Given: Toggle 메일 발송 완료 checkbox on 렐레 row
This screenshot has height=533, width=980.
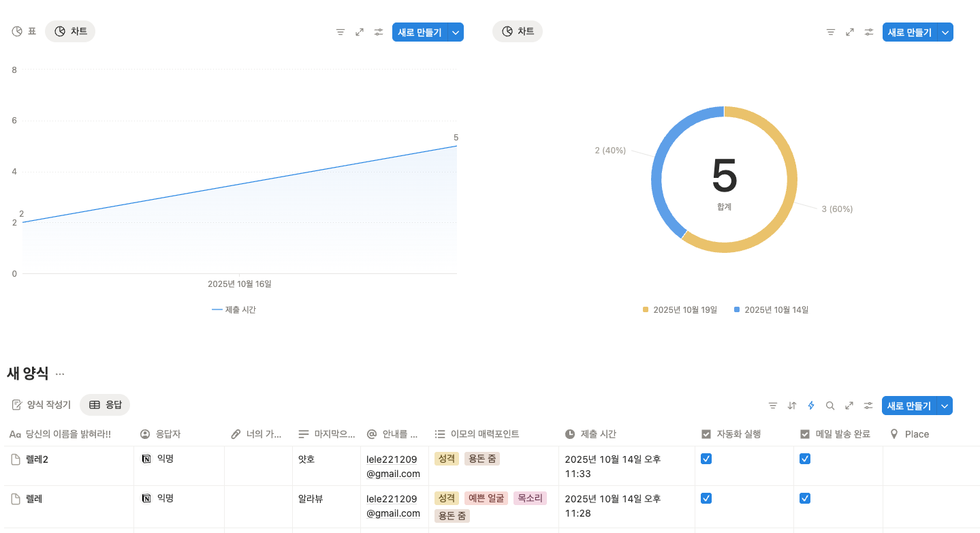Looking at the screenshot, I should point(804,498).
